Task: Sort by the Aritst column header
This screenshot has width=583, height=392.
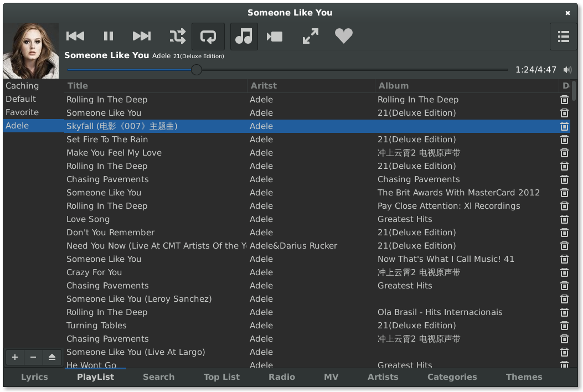Action: click(x=311, y=85)
